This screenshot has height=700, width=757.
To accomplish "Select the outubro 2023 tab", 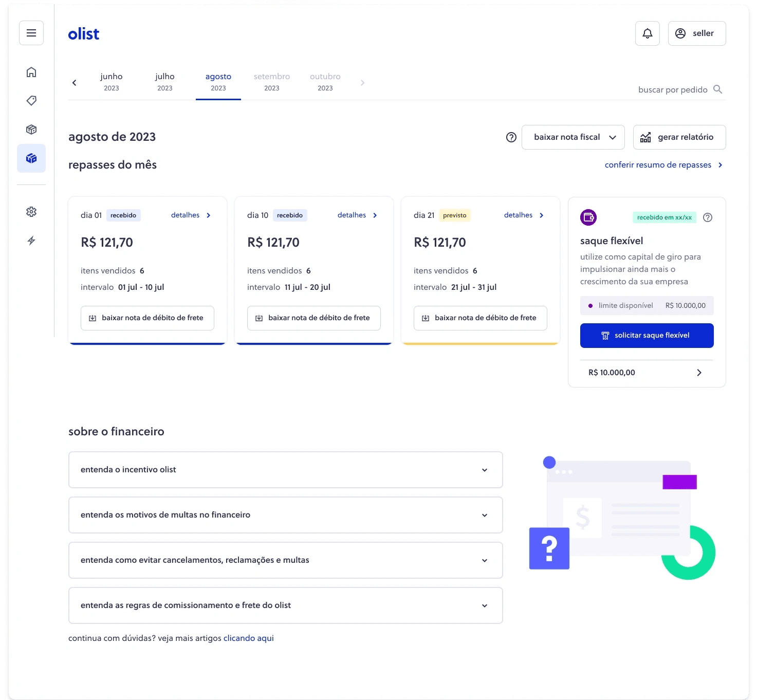I will [325, 82].
